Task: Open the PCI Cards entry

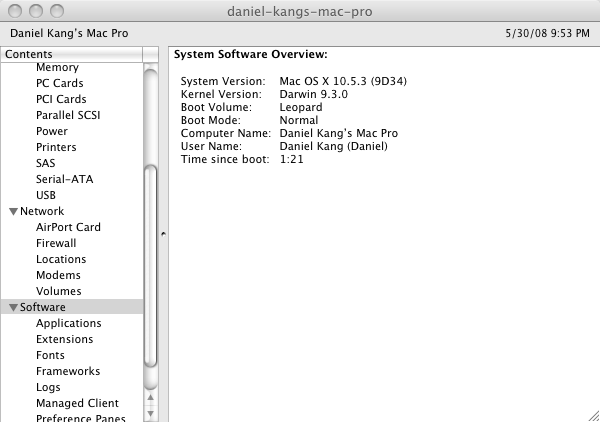Action: (x=61, y=99)
